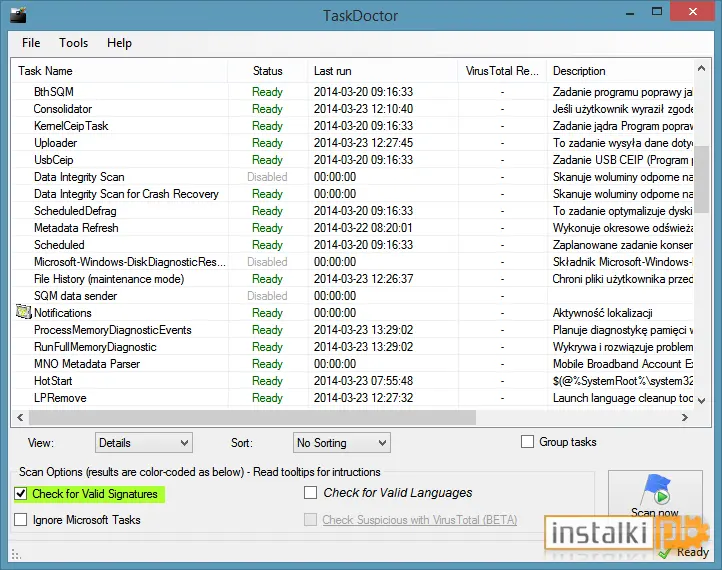Click last run 2014-03-23 12:10:40 cell
This screenshot has width=722, height=570.
click(x=363, y=109)
